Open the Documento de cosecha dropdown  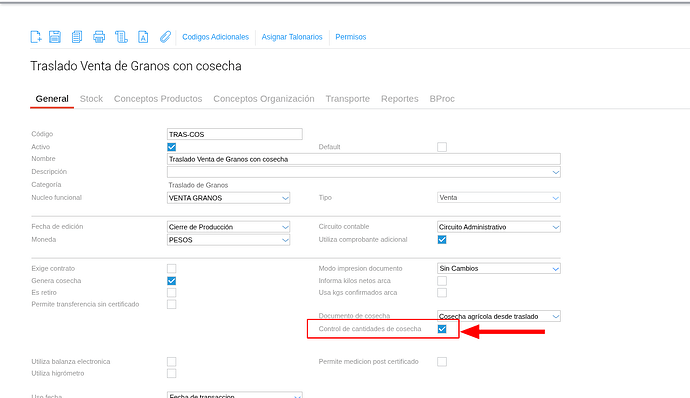(499, 316)
